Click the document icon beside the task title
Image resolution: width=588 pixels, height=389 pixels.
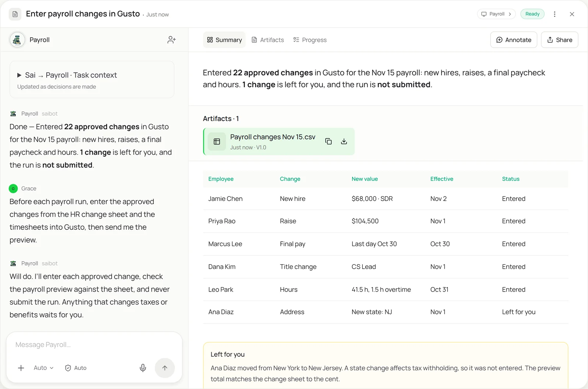(x=15, y=14)
